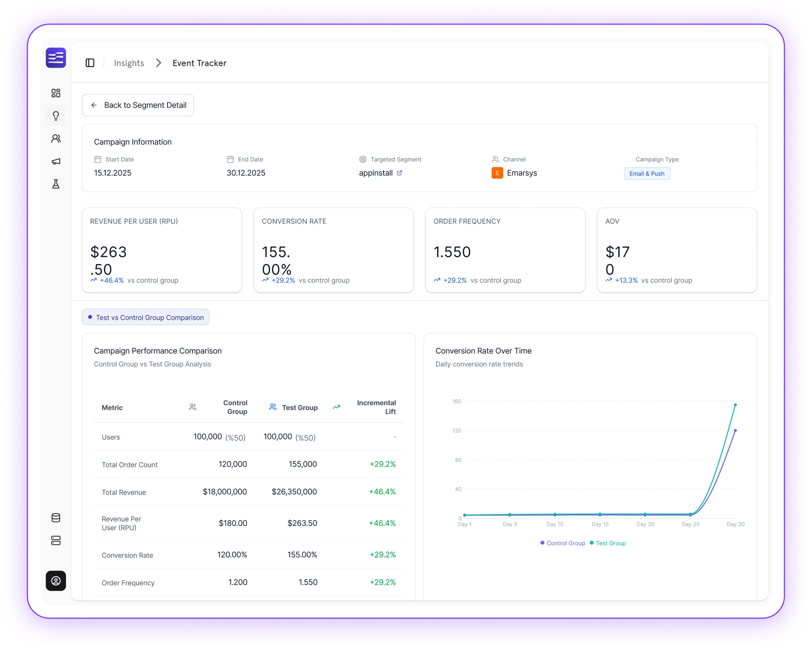Toggle Control Group series in chart legend
Screen dimensions: 812x649
pos(563,543)
